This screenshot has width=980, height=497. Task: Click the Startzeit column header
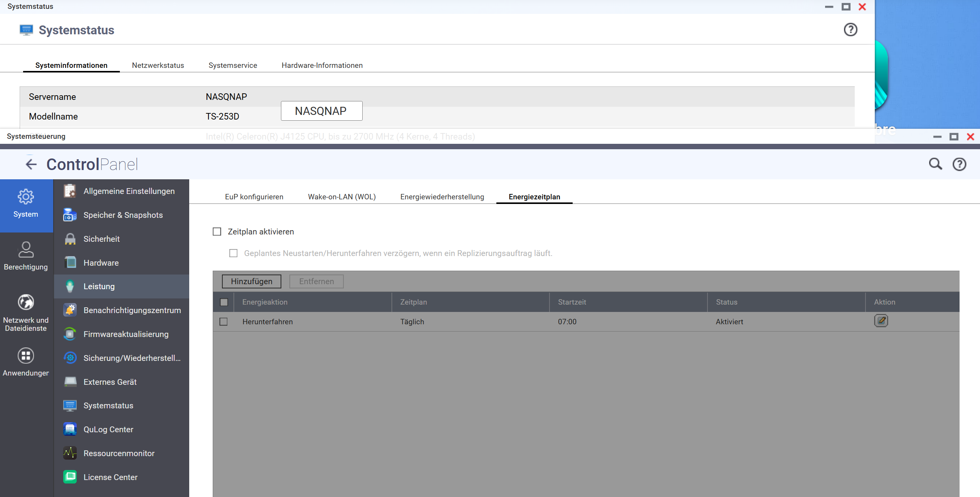click(x=572, y=302)
